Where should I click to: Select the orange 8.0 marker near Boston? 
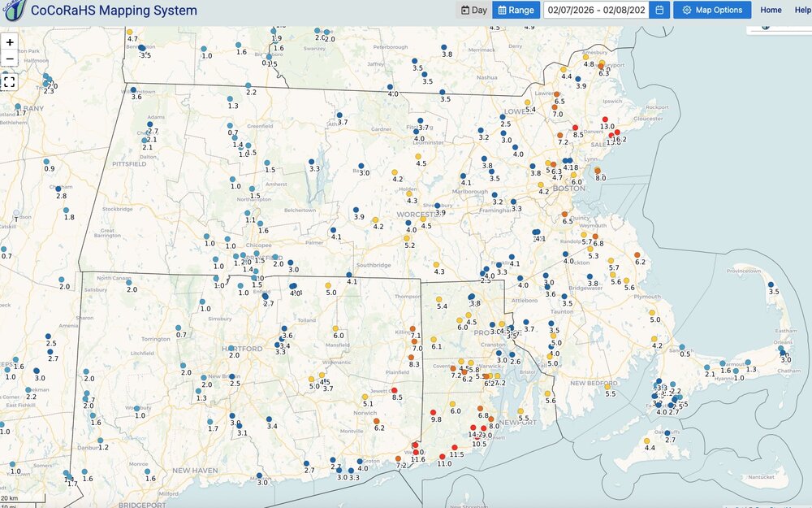598,171
